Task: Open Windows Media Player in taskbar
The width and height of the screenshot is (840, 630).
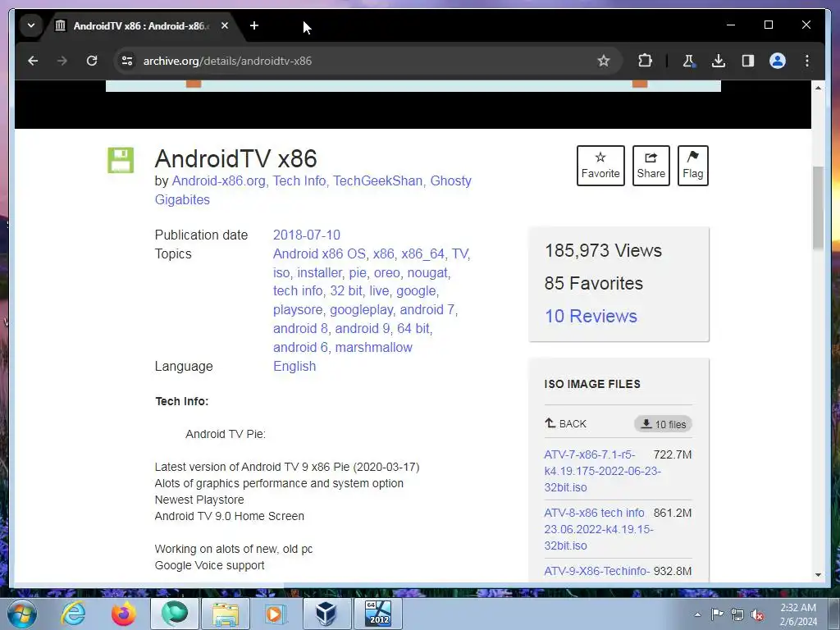Action: [x=276, y=614]
